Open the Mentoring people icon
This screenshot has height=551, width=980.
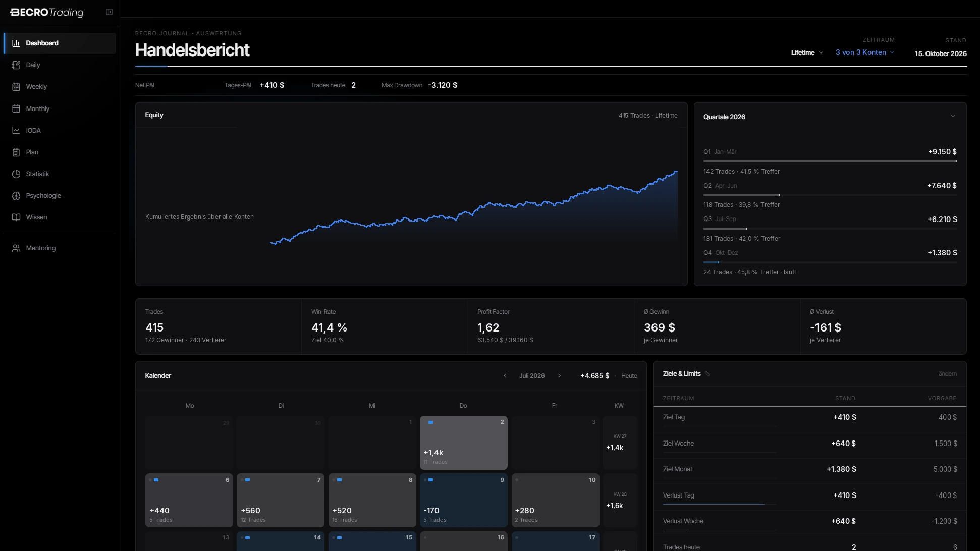[16, 248]
